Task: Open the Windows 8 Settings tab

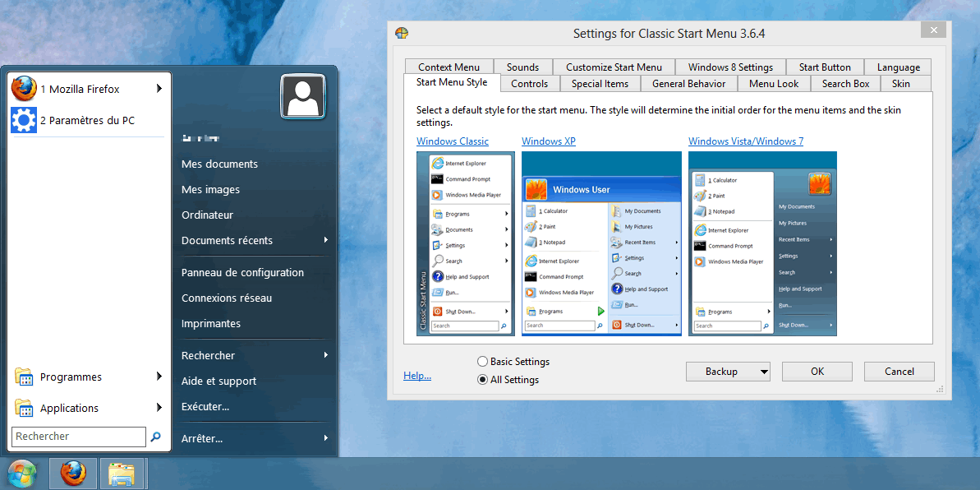Action: (730, 67)
